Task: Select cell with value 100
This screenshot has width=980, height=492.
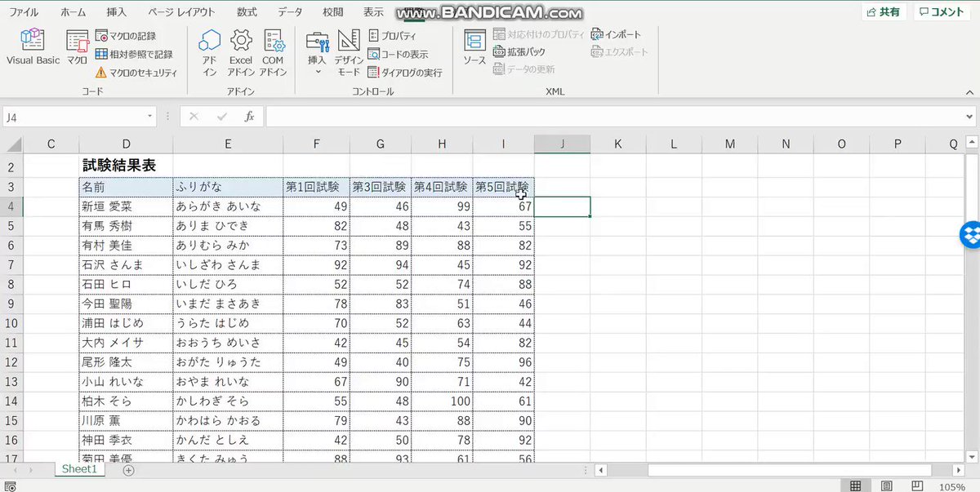Action: coord(442,401)
